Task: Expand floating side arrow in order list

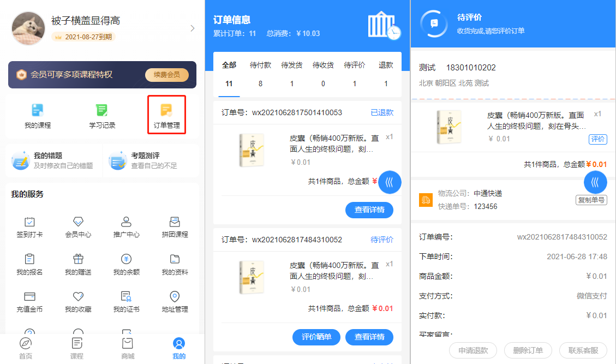Action: pyautogui.click(x=390, y=181)
